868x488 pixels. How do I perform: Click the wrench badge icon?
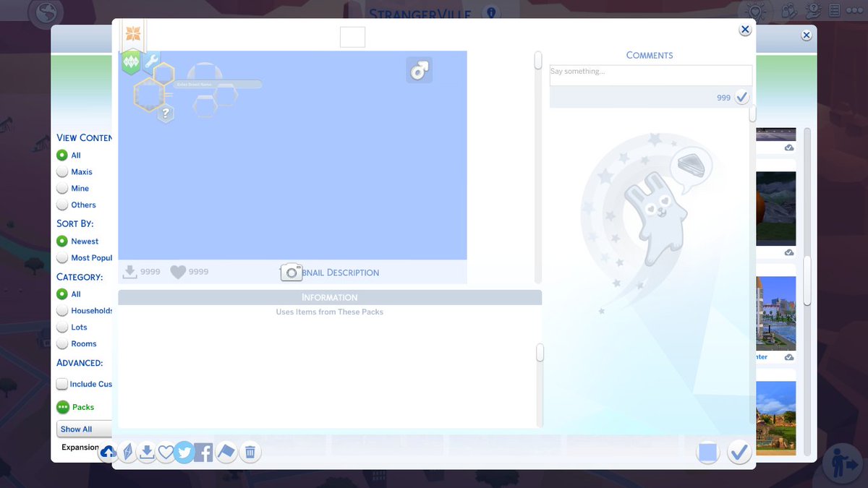[151, 60]
